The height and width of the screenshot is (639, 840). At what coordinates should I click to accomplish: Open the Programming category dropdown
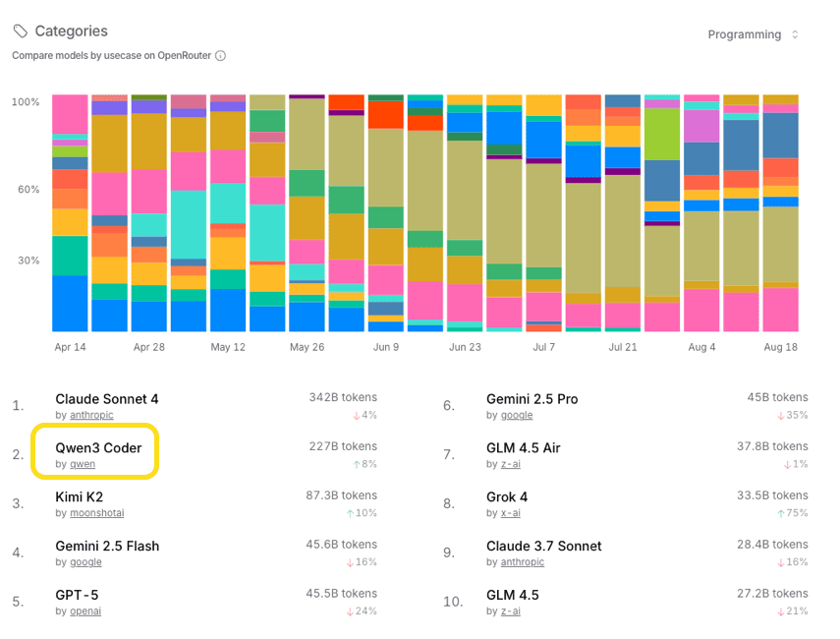point(754,34)
